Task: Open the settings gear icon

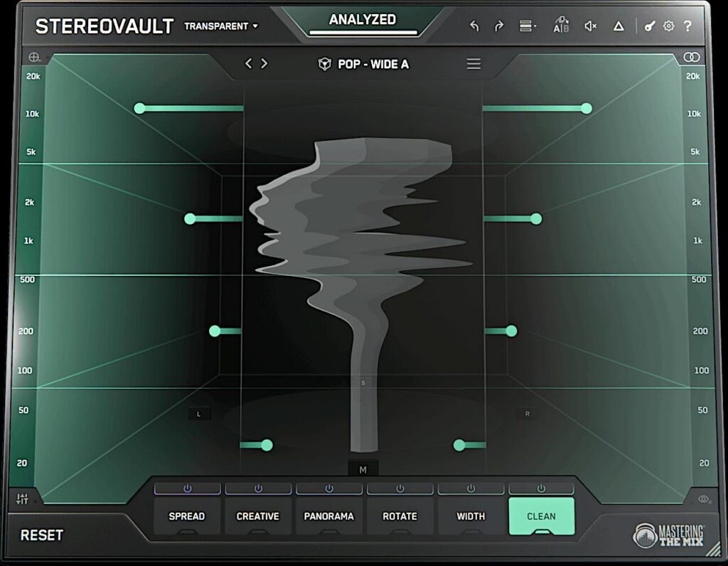Action: click(x=668, y=26)
